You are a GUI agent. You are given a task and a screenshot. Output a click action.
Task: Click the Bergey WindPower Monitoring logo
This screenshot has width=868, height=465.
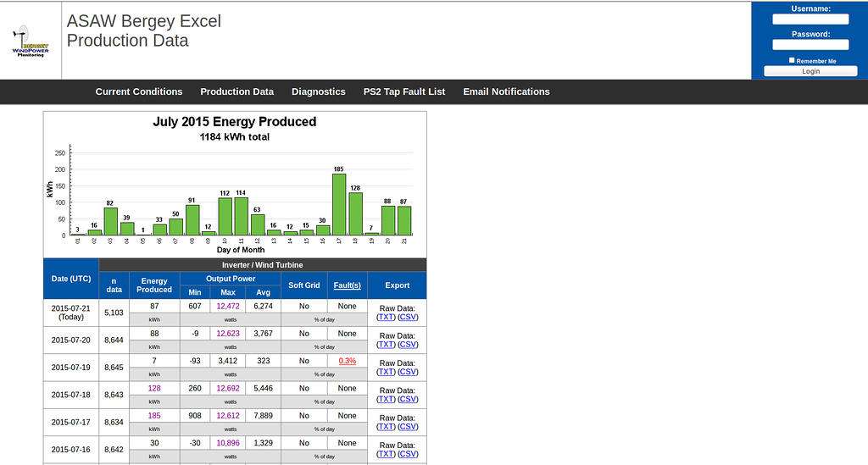pos(31,42)
